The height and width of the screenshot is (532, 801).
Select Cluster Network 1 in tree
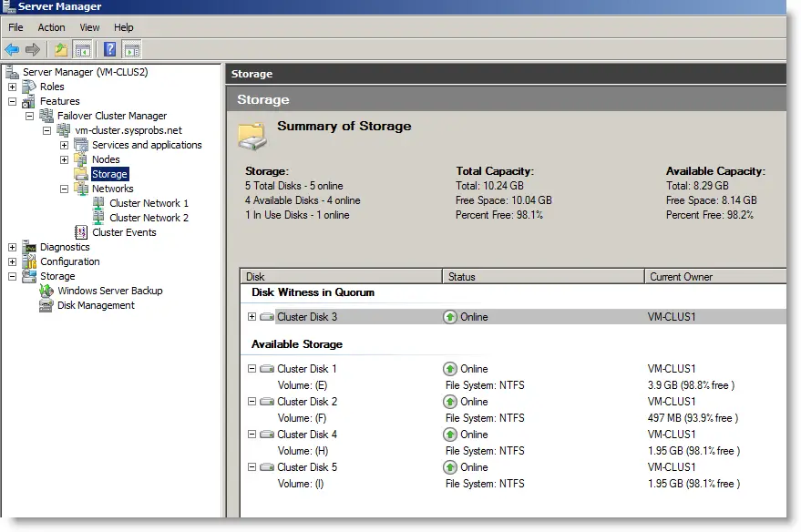[149, 203]
